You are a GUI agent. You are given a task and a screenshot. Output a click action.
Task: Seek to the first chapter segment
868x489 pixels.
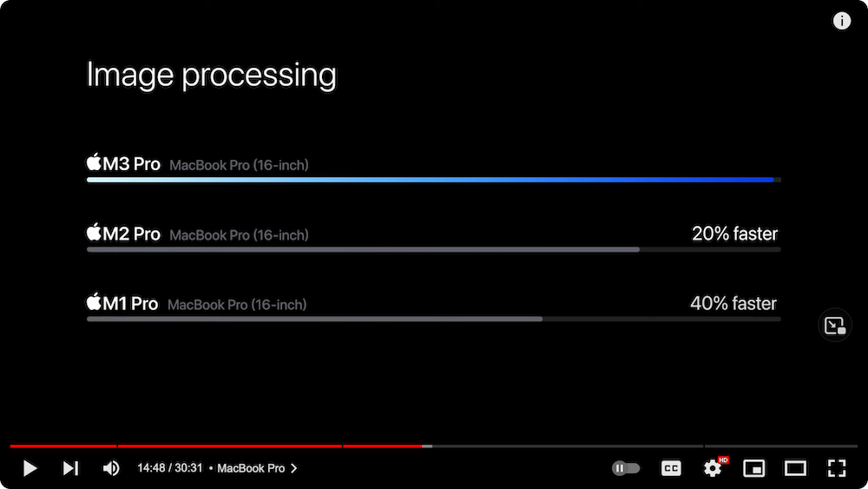[x=62, y=446]
